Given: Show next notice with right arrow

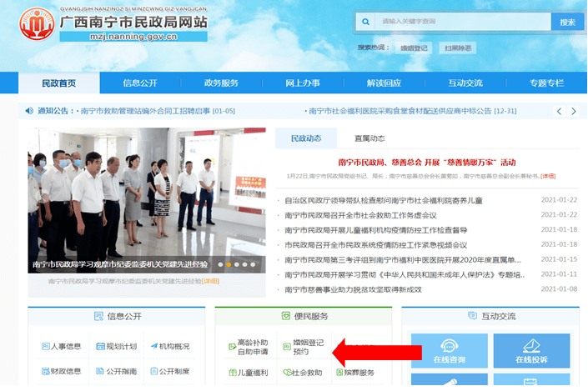Looking at the screenshot, I should tap(574, 111).
